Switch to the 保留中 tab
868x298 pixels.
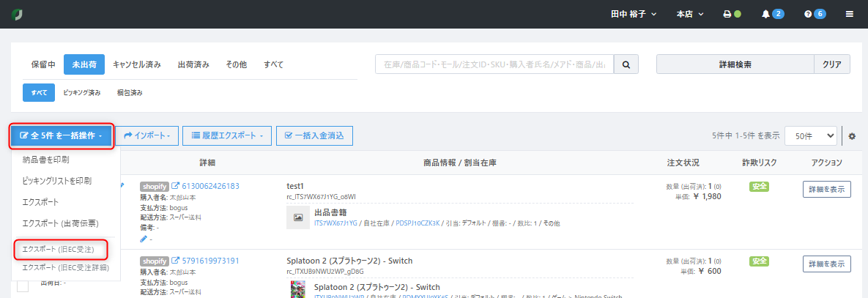point(43,64)
